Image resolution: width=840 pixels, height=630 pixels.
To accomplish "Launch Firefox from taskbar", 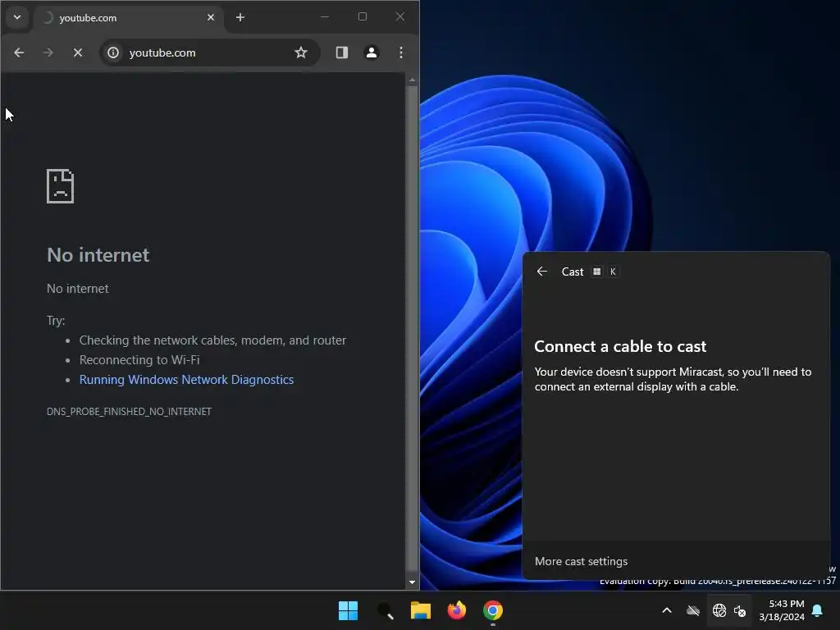I will pyautogui.click(x=457, y=610).
